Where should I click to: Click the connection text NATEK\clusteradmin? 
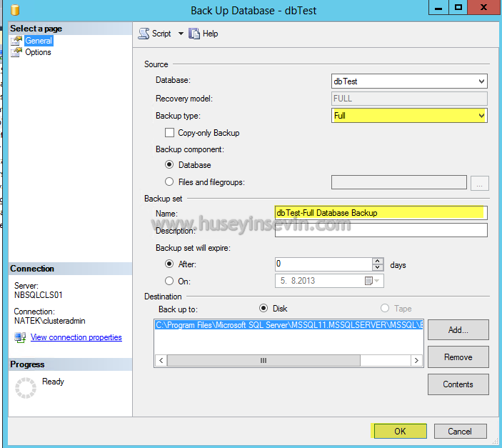[49, 321]
